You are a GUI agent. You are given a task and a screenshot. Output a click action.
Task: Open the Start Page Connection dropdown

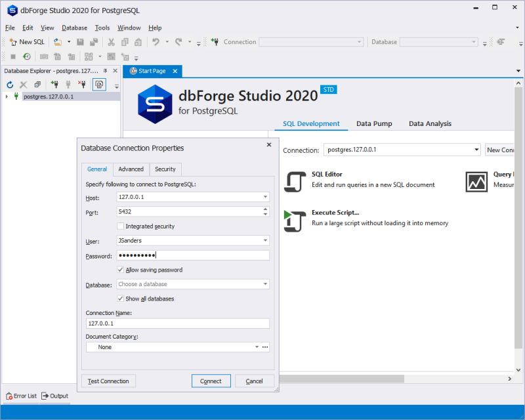[x=476, y=150]
